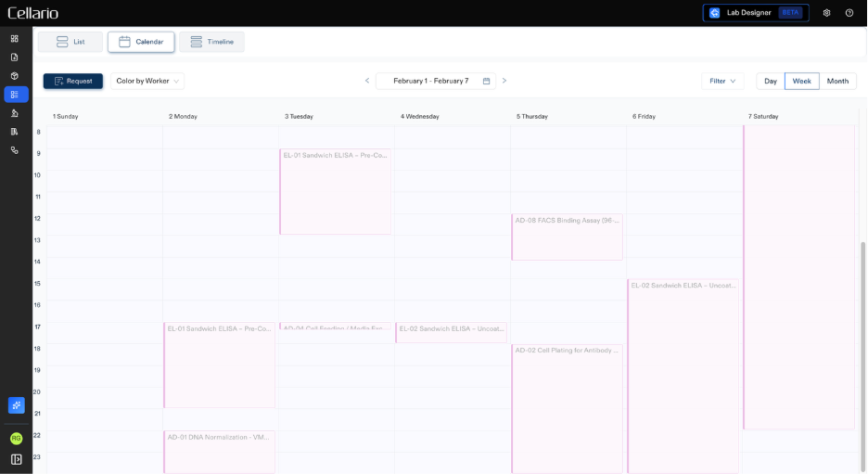
Task: Expand the Filter dropdown
Action: [721, 81]
